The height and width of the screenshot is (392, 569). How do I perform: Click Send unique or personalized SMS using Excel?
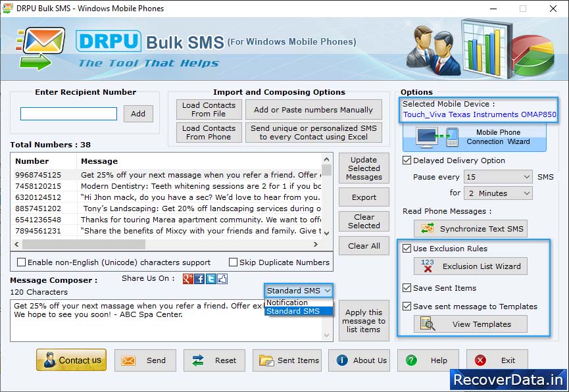(314, 132)
